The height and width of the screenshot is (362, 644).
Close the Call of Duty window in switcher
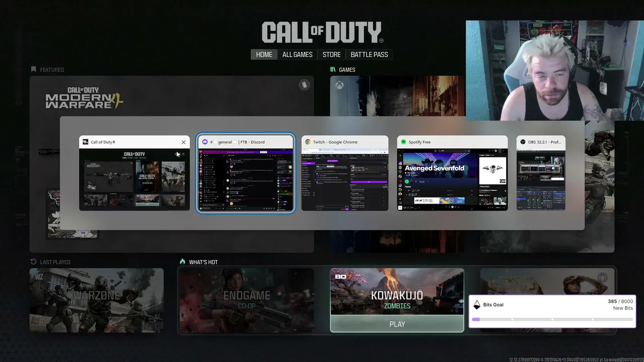pyautogui.click(x=184, y=142)
